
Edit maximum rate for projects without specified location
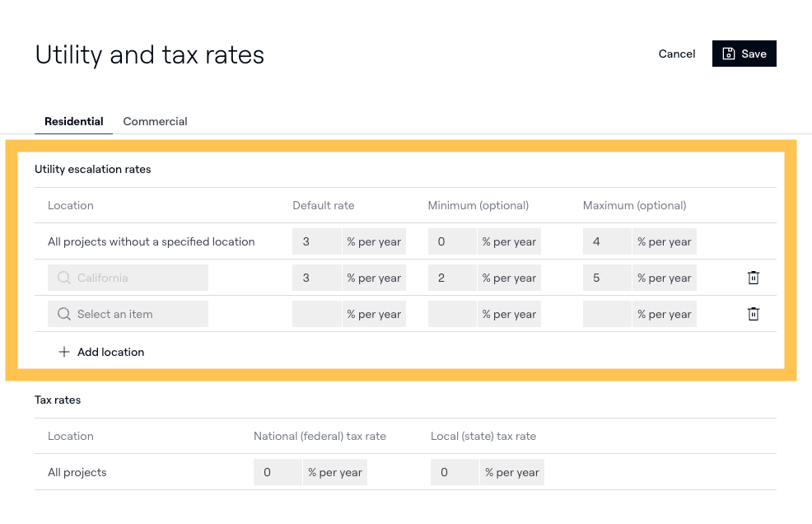pos(606,241)
